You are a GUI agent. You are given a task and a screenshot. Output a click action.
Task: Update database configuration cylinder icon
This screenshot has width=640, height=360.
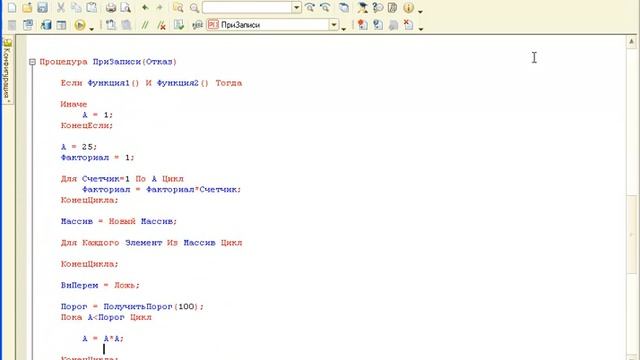[46, 25]
